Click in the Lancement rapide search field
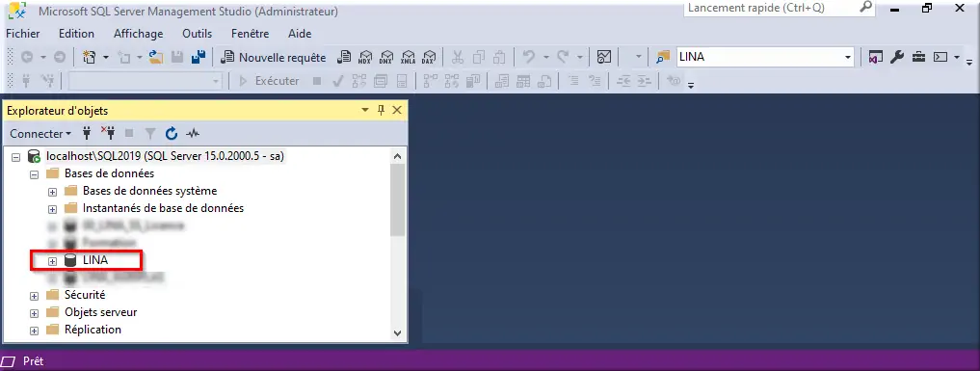Image resolution: width=980 pixels, height=371 pixels. (772, 8)
